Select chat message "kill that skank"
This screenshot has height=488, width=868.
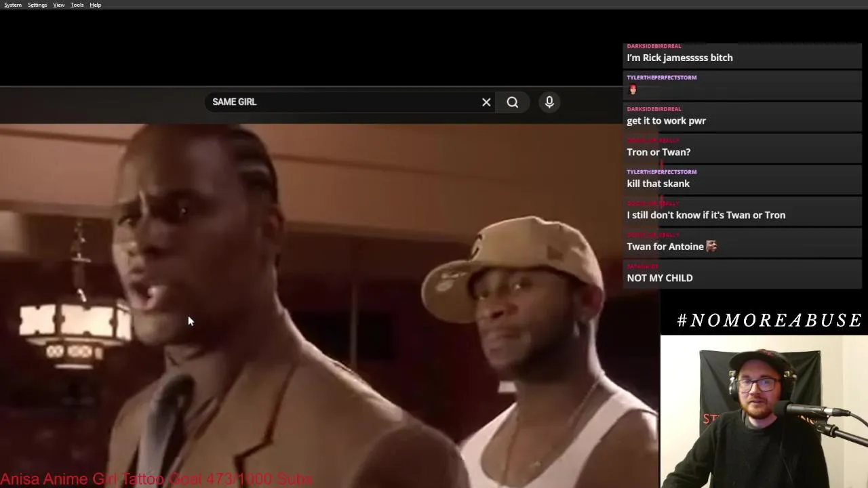tap(658, 184)
